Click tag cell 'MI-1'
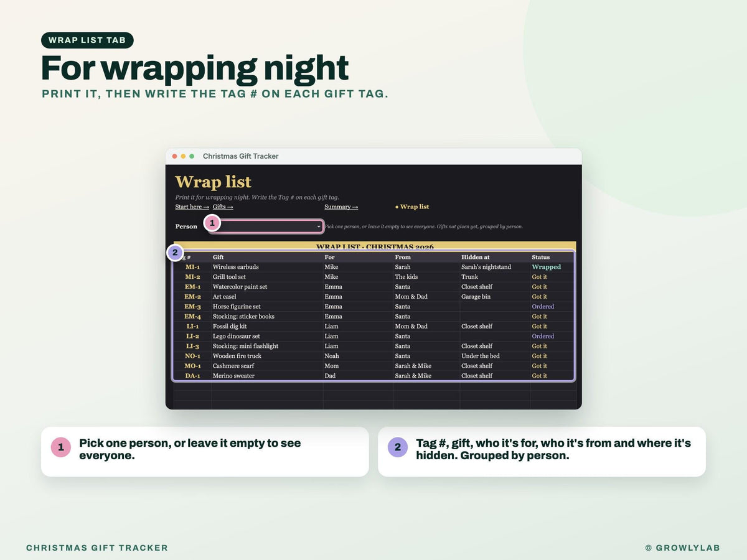 [192, 267]
